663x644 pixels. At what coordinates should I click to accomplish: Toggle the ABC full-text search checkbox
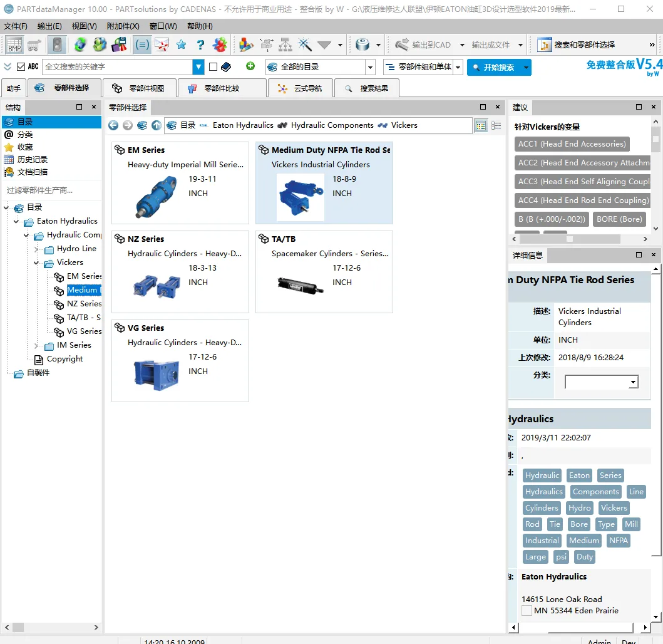(21, 67)
